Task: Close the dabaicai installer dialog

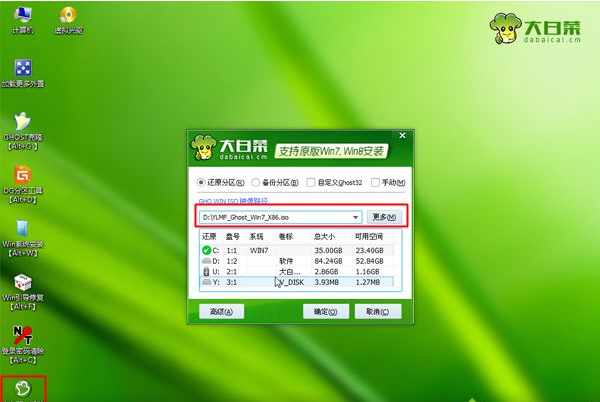Action: point(402,135)
